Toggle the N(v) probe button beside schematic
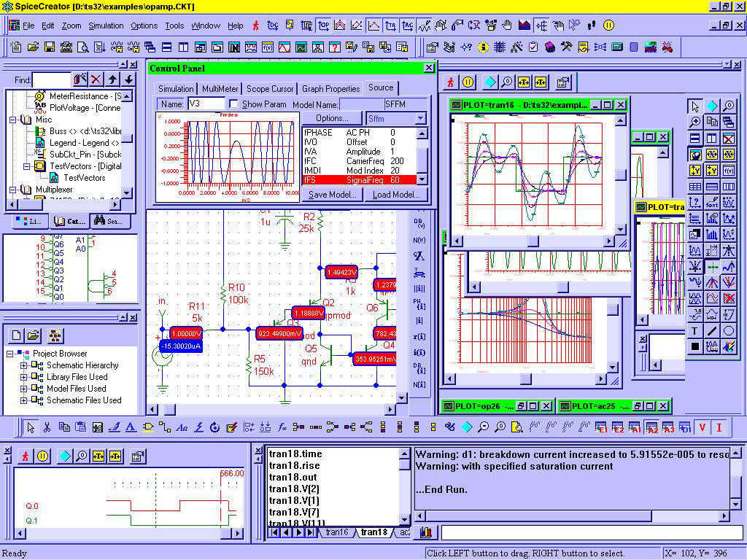 pyautogui.click(x=419, y=240)
